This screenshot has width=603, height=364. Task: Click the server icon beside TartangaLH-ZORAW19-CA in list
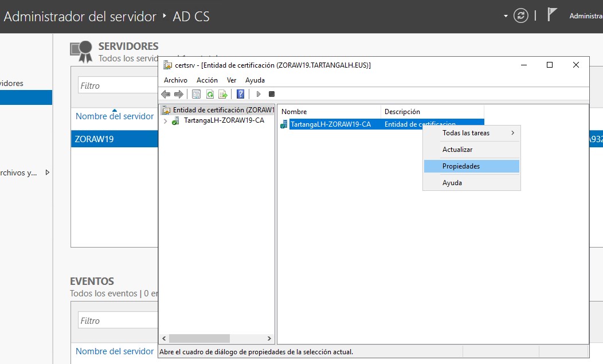tap(284, 124)
